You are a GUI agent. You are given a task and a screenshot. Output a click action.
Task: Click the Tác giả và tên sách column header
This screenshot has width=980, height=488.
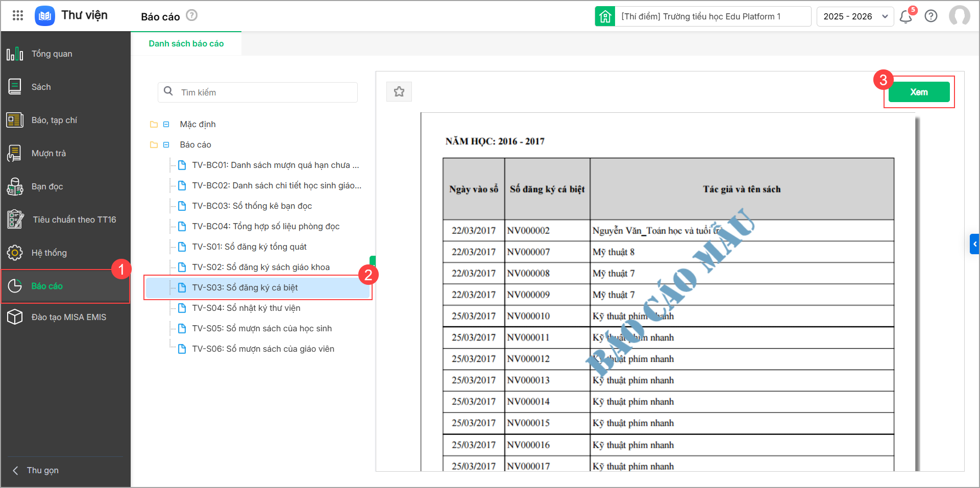(742, 189)
